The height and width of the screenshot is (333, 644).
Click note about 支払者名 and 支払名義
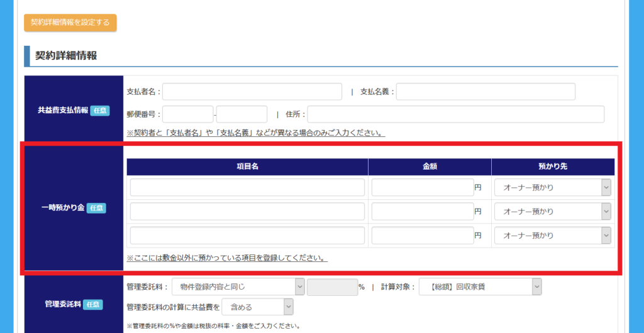click(x=257, y=133)
